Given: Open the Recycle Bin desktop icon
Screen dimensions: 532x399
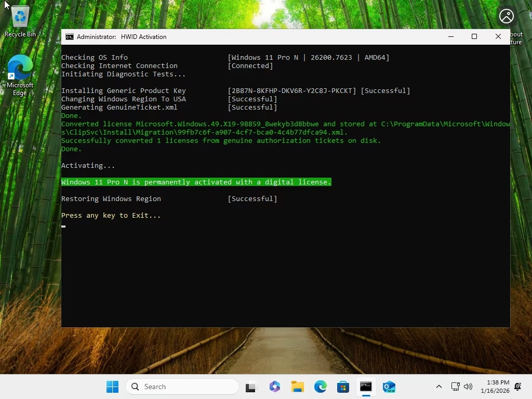Looking at the screenshot, I should [x=20, y=21].
